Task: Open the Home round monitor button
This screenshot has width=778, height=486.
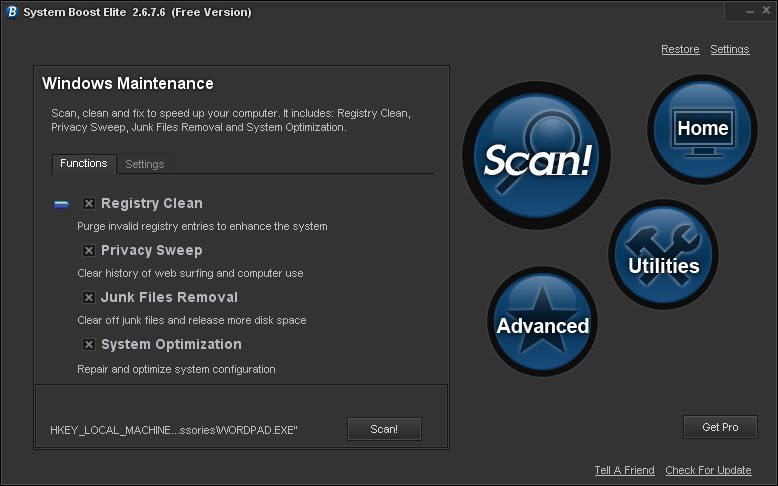Action: pos(703,129)
